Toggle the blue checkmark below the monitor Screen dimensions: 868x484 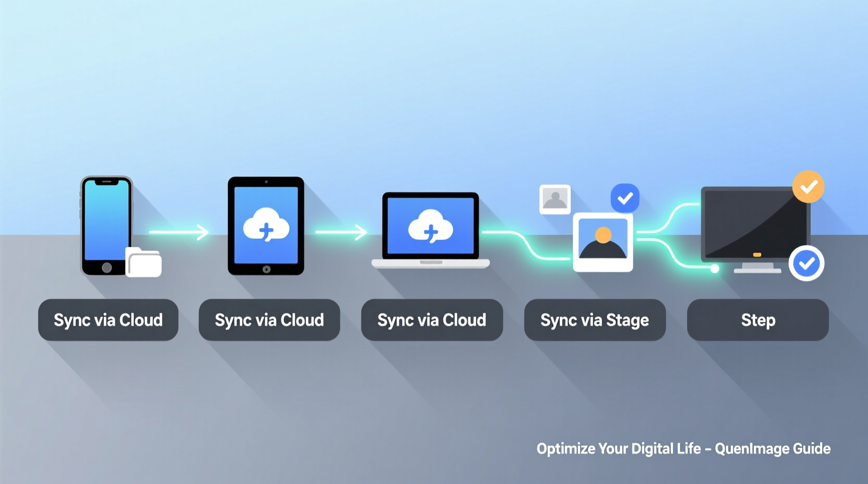point(806,263)
